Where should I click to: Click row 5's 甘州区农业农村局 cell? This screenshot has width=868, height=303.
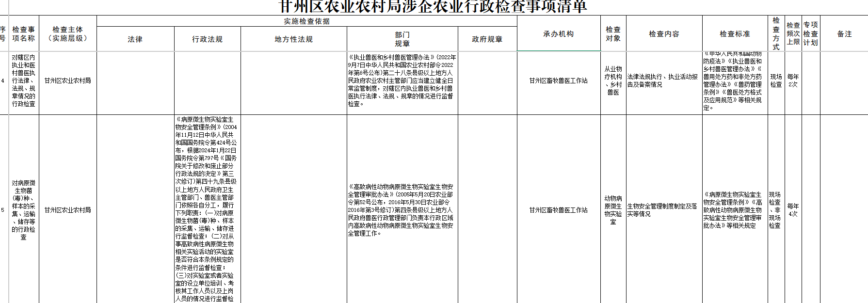tap(67, 210)
